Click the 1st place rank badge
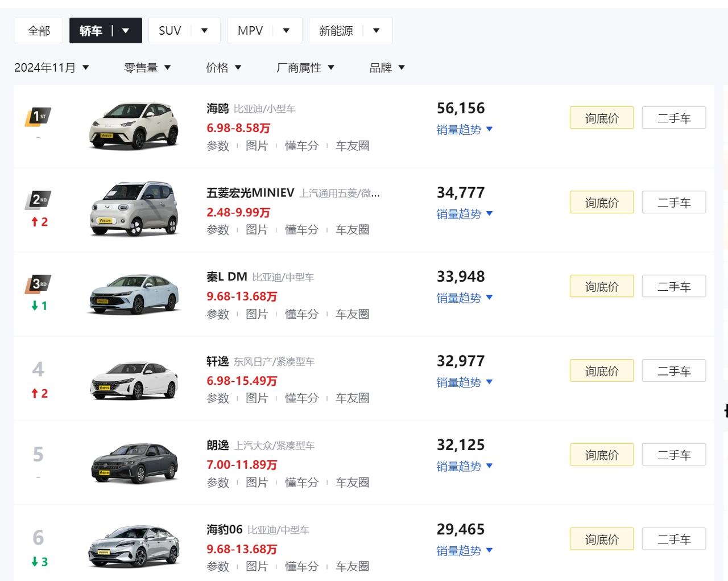728x581 pixels. (x=38, y=117)
